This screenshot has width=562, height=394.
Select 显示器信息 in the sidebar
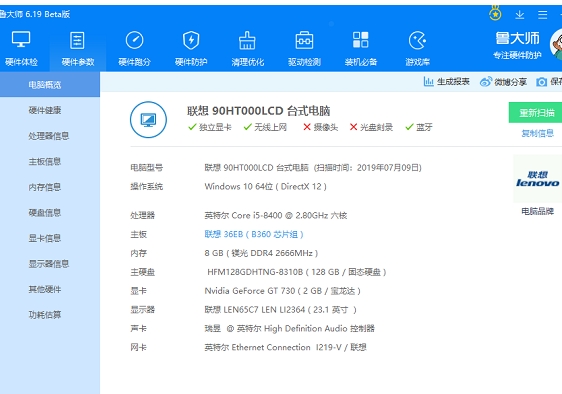click(x=50, y=264)
